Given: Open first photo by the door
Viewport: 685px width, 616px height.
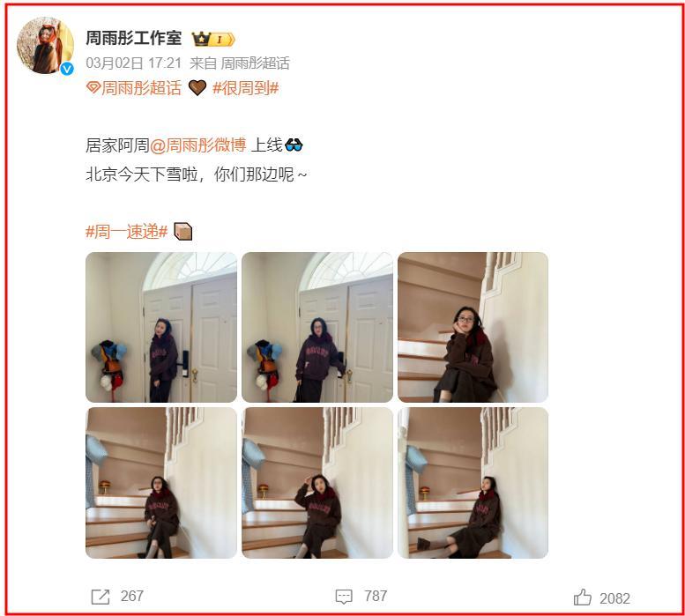Looking at the screenshot, I should pyautogui.click(x=161, y=328).
